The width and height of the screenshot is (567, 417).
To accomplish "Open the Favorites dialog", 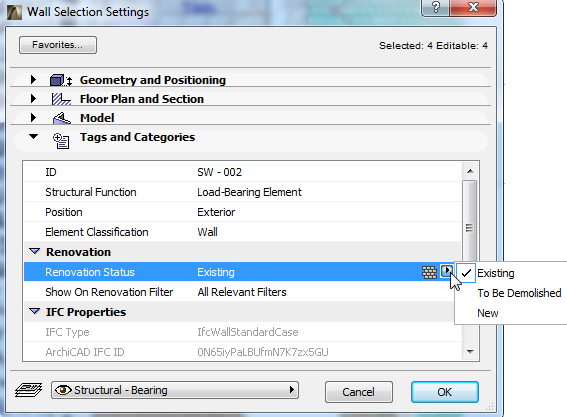I will pos(58,45).
